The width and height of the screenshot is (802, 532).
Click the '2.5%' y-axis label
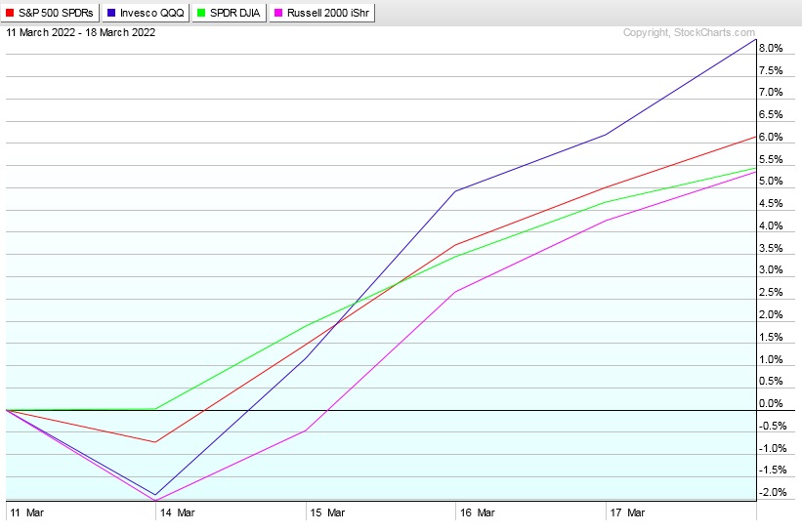click(x=771, y=292)
